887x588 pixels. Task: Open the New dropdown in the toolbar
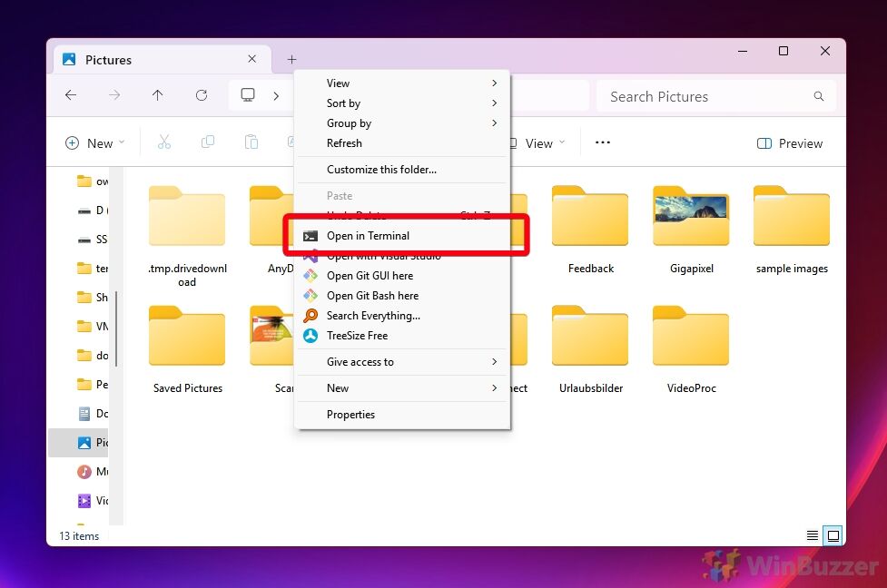coord(95,143)
